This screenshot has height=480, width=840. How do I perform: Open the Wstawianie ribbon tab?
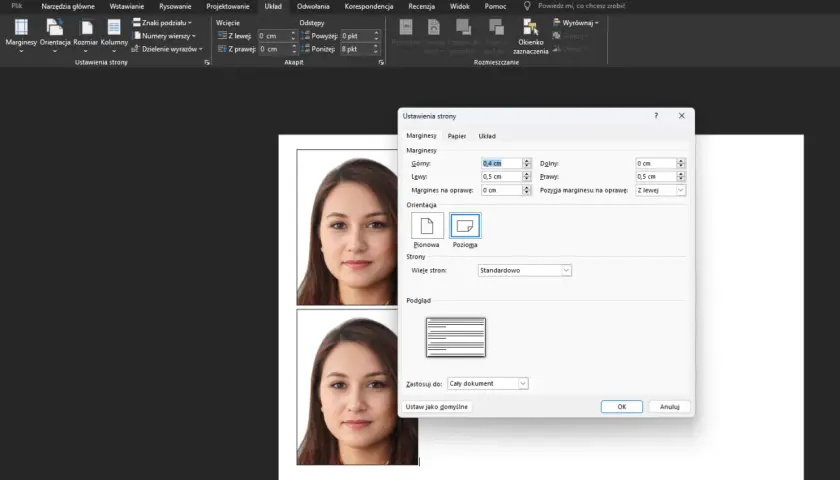pos(126,6)
